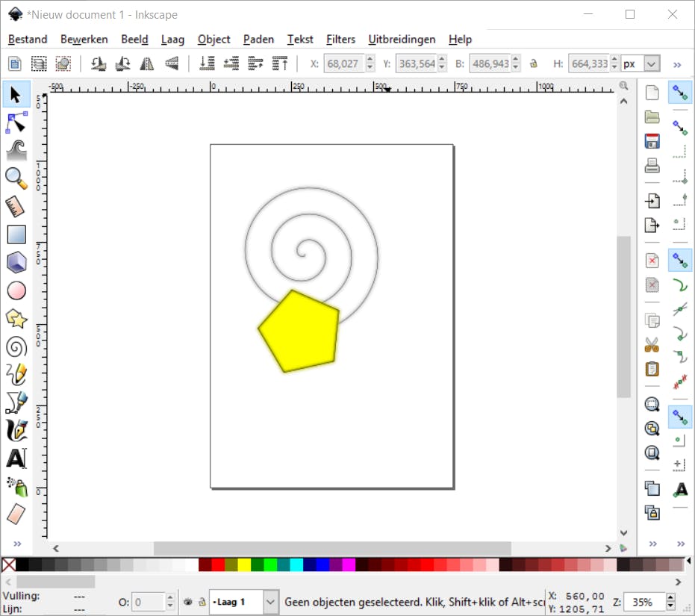Viewport: 695px width, 616px height.
Task: Select the arrow selection tool
Action: click(x=16, y=94)
